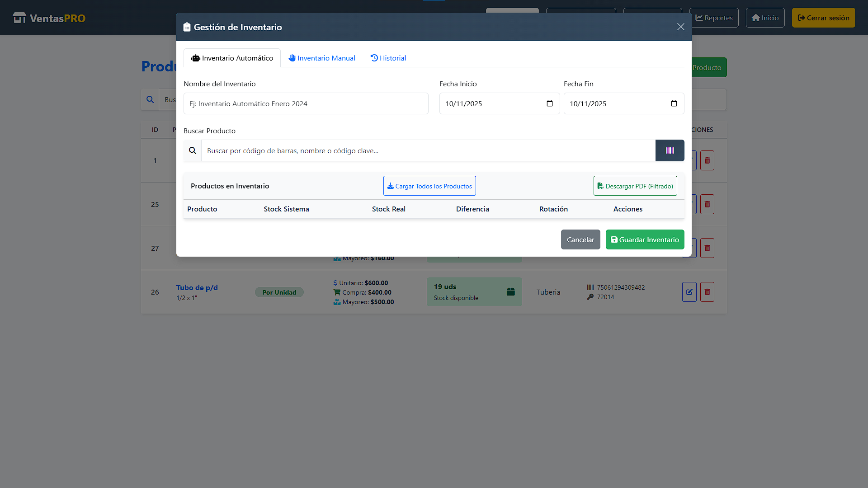This screenshot has width=868, height=488.
Task: Click the magnifier icon in Buscar Producto
Action: click(193, 150)
